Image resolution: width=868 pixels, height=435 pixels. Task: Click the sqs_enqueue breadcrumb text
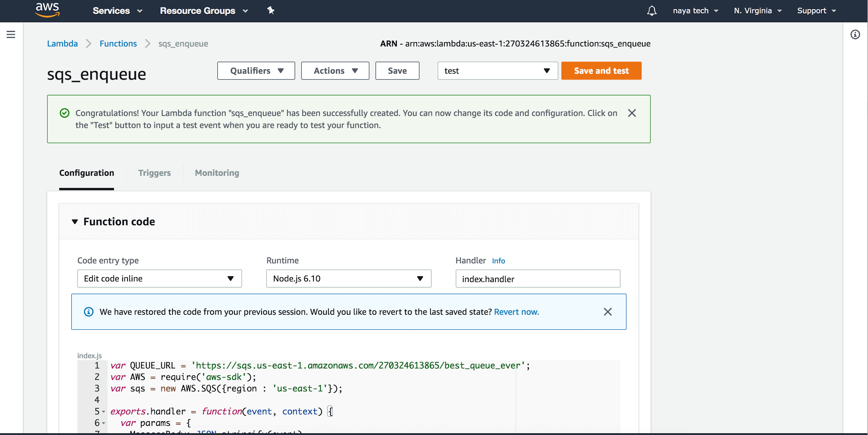(x=183, y=44)
